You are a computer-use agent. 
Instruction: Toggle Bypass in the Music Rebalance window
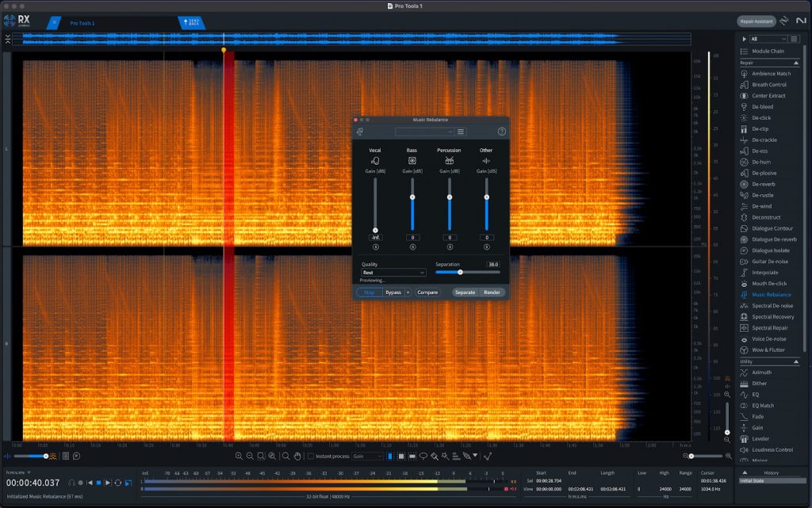point(394,292)
